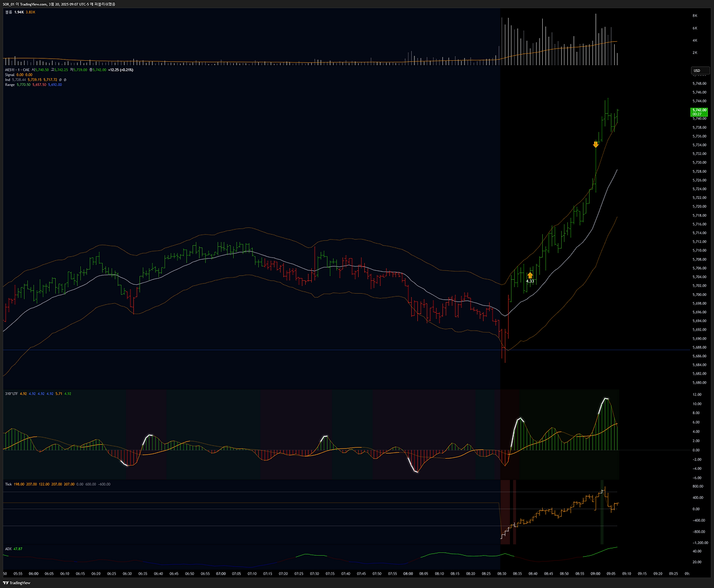This screenshot has height=588, width=714.
Task: Click the orange down arrow signal marker
Action: [596, 145]
